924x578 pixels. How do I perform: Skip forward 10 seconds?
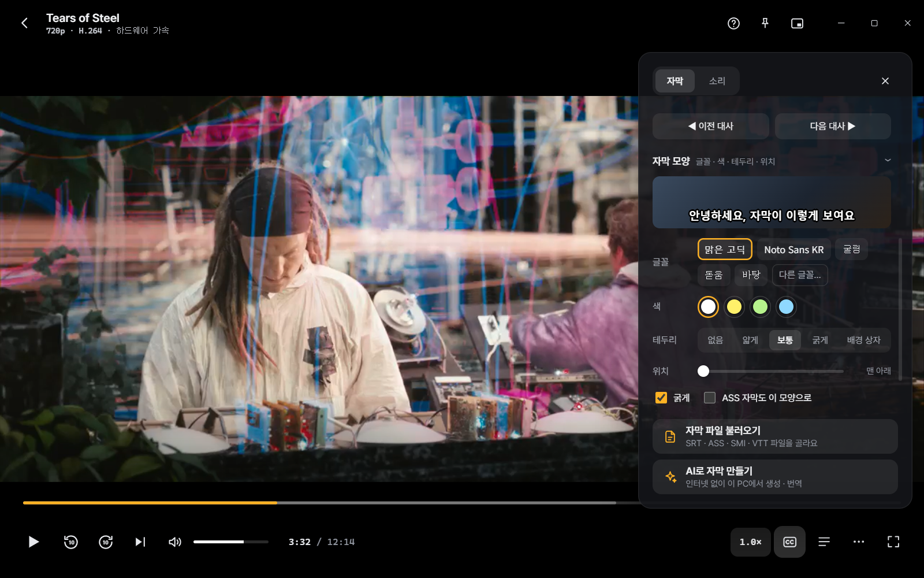click(x=106, y=542)
